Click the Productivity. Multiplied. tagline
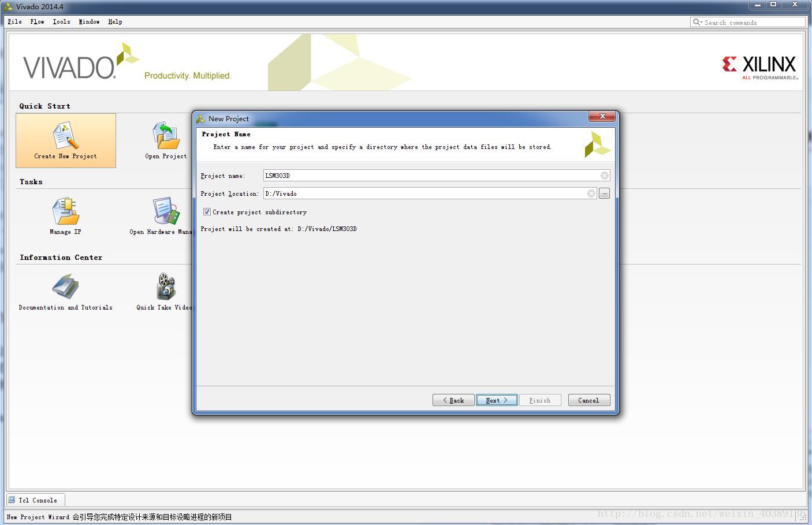The height and width of the screenshot is (525, 812). tap(188, 76)
